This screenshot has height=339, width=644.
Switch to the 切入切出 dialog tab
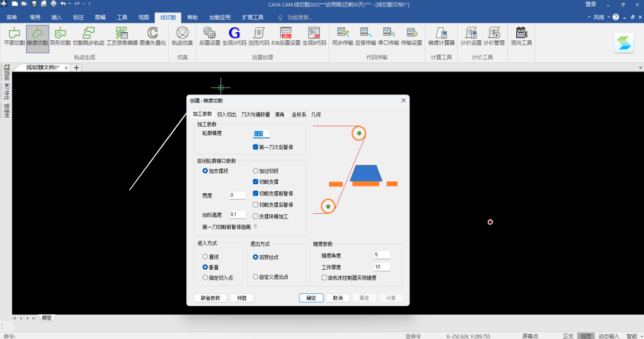[x=226, y=114]
